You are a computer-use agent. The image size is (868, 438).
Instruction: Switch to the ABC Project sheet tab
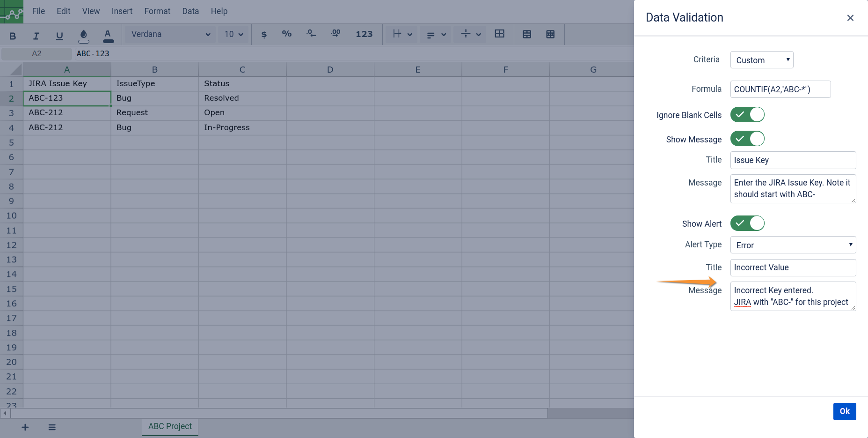(170, 427)
